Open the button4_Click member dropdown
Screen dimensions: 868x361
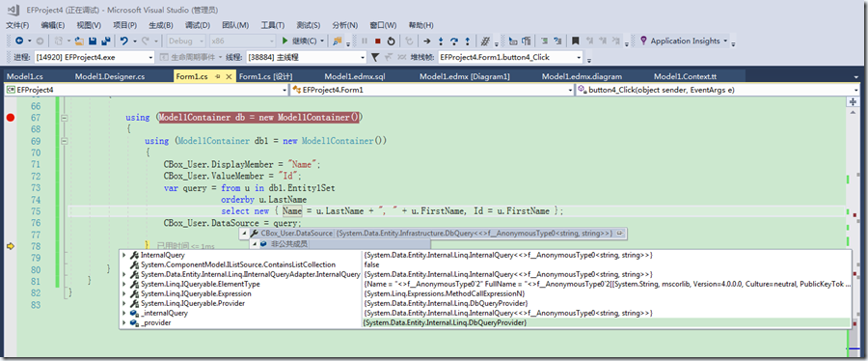click(x=718, y=90)
